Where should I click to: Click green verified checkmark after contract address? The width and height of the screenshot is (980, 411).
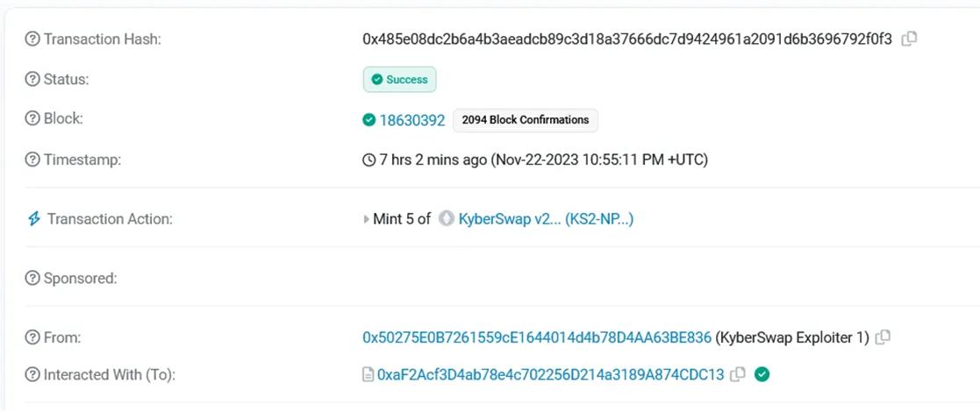click(762, 375)
